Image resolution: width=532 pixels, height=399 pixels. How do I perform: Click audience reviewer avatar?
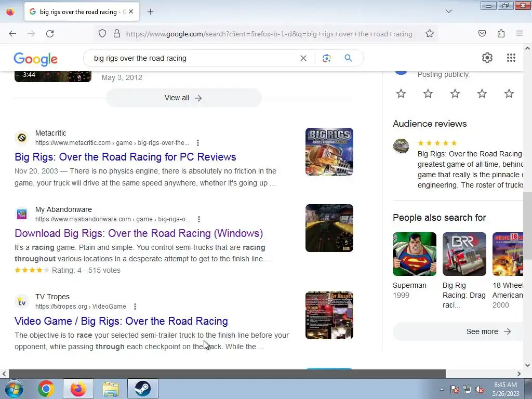401,146
